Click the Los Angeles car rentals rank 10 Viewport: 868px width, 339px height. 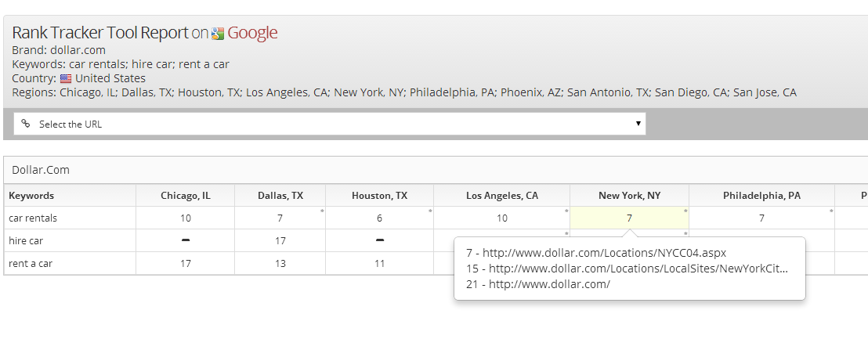pos(502,218)
